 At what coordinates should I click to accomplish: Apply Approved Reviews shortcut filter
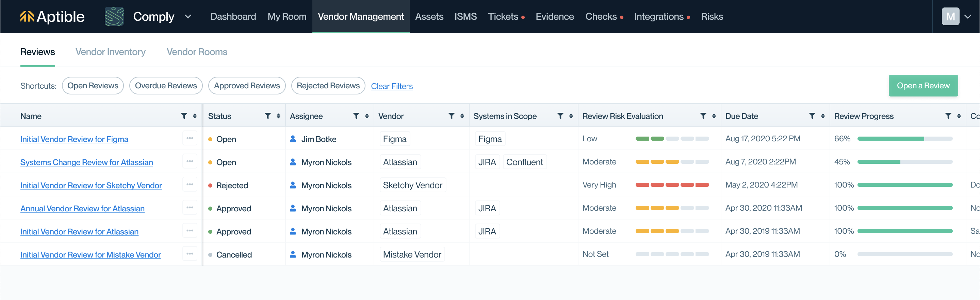(247, 86)
